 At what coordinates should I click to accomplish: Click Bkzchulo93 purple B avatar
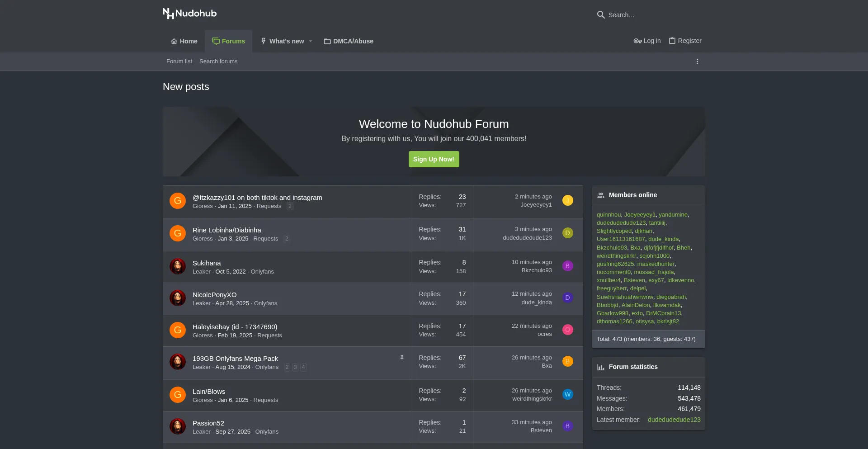(x=568, y=266)
